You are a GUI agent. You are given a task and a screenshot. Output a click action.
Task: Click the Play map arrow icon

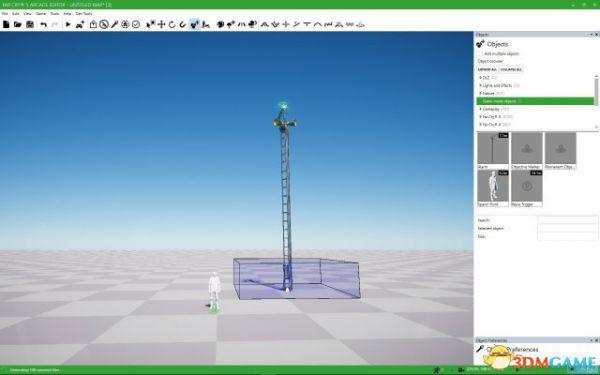(68, 24)
